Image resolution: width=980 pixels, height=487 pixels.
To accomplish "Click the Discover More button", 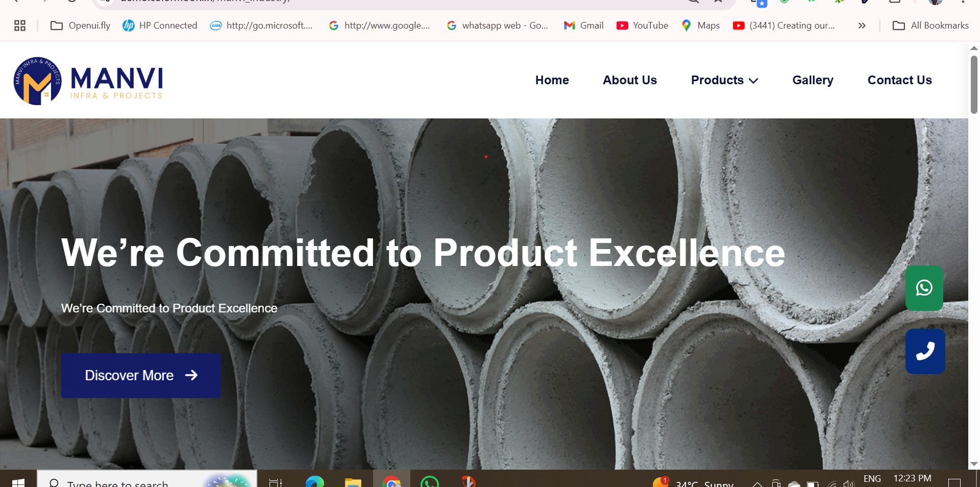I will coord(141,375).
